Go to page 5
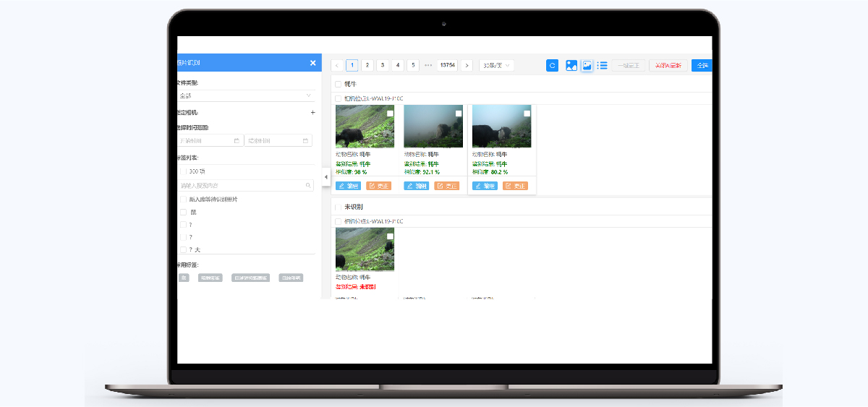This screenshot has width=868, height=407. coord(413,65)
